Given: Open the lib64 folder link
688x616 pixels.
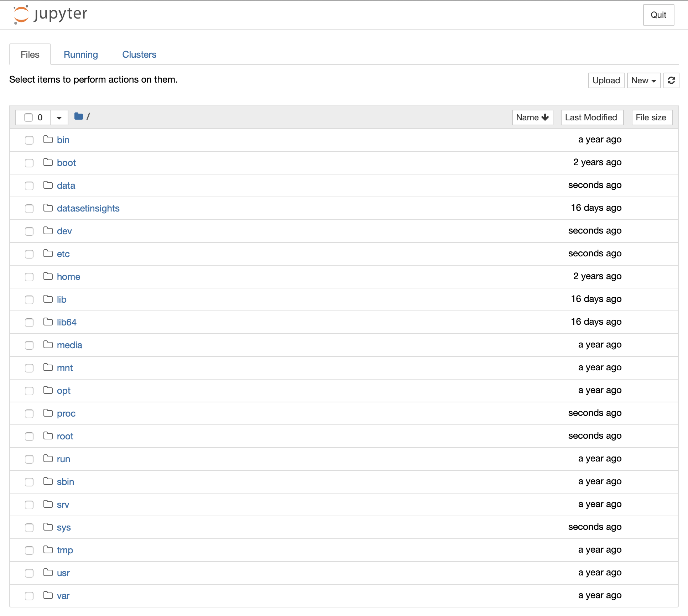Looking at the screenshot, I should tap(67, 322).
